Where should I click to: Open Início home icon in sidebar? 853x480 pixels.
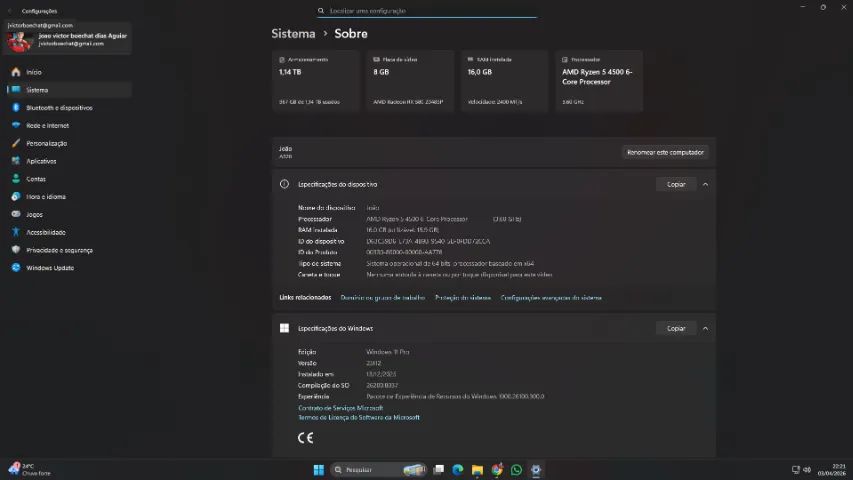point(16,72)
